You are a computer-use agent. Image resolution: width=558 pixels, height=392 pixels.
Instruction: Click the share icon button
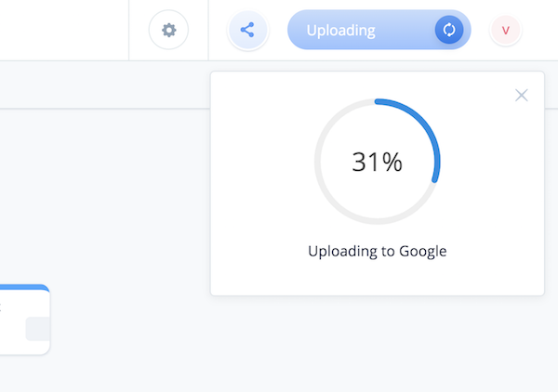[x=247, y=30]
